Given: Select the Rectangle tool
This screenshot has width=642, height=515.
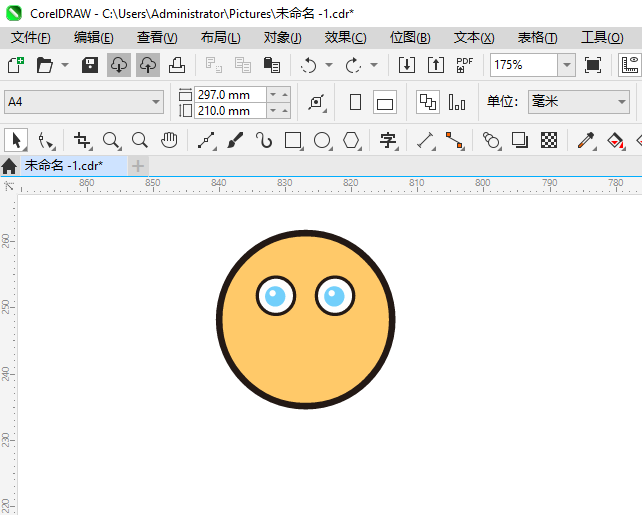Looking at the screenshot, I should [x=293, y=140].
